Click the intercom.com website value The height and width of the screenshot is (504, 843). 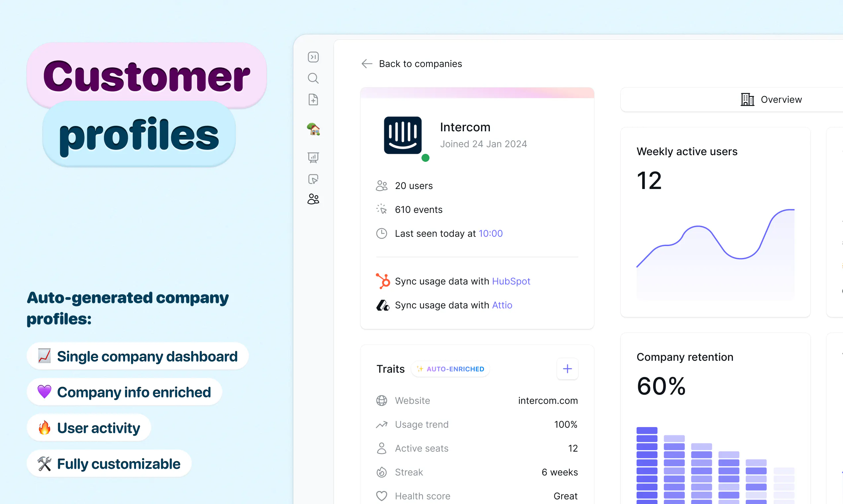click(548, 401)
